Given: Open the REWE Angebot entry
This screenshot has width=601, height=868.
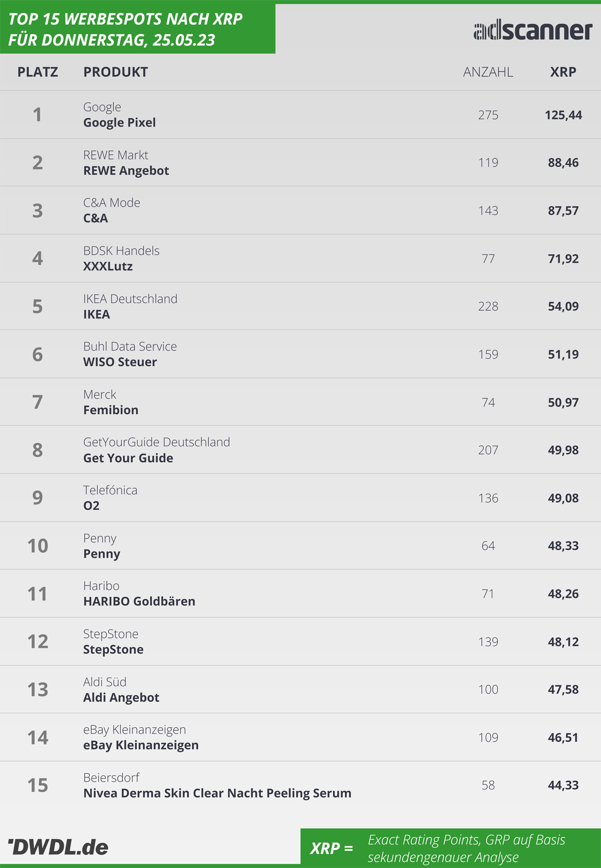Looking at the screenshot, I should tap(126, 171).
